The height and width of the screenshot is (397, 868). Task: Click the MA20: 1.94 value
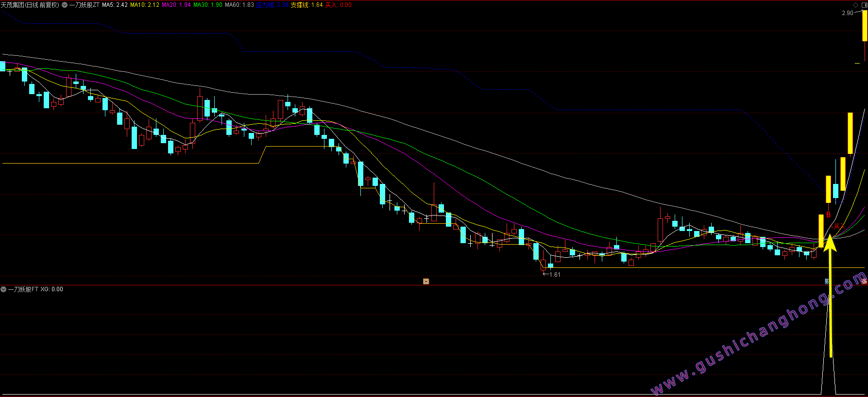click(176, 5)
